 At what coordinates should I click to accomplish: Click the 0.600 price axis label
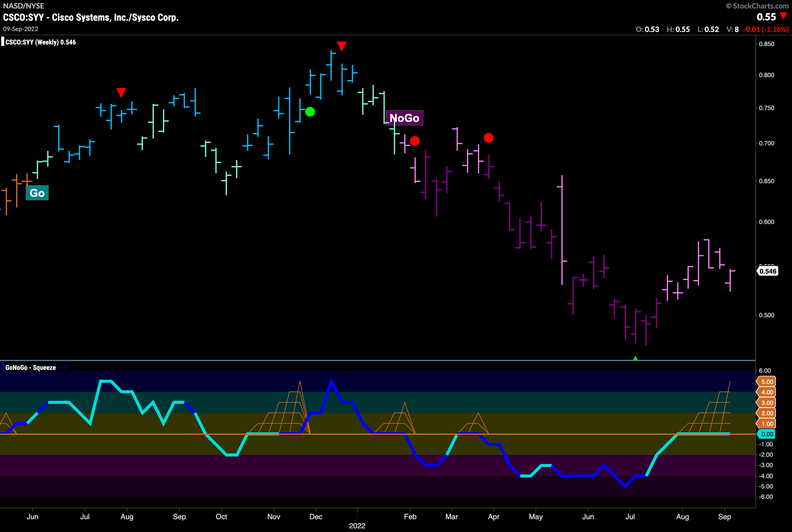[766, 222]
